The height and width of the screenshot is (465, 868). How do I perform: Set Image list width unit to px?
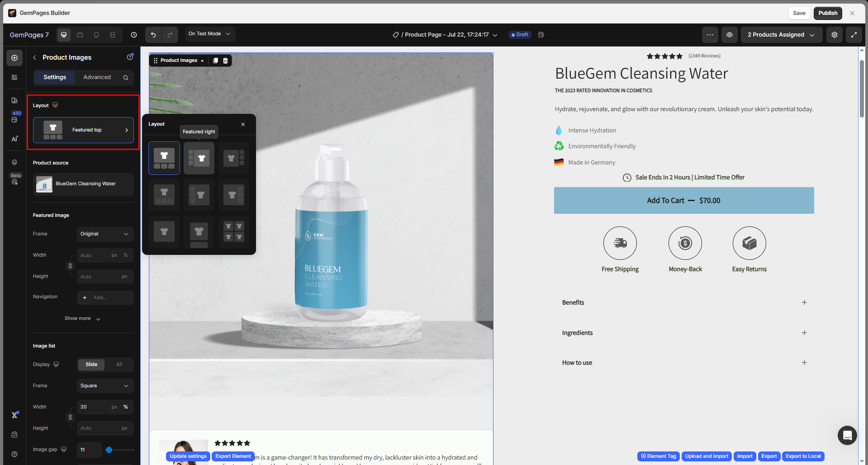coord(114,407)
